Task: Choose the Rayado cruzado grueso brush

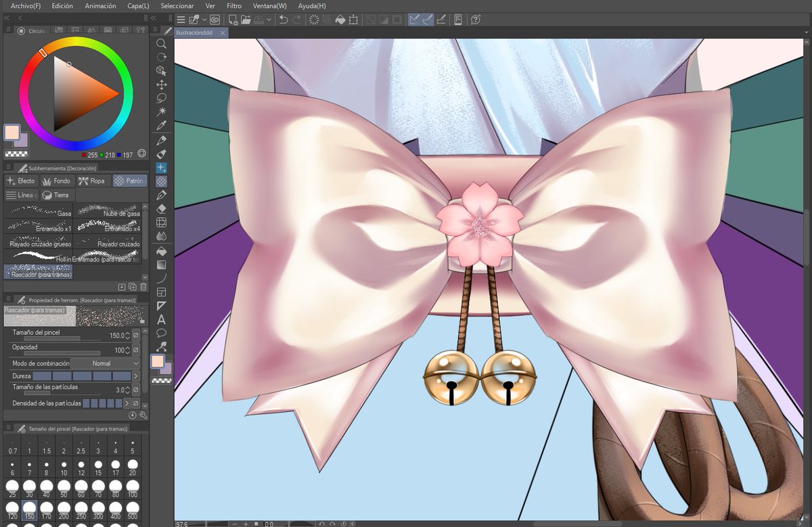Action: [38, 241]
